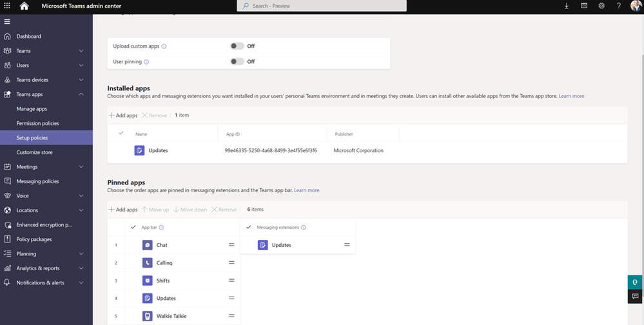The image size is (644, 325).
Task: Select all App bar apps checkmark
Action: pos(133,227)
